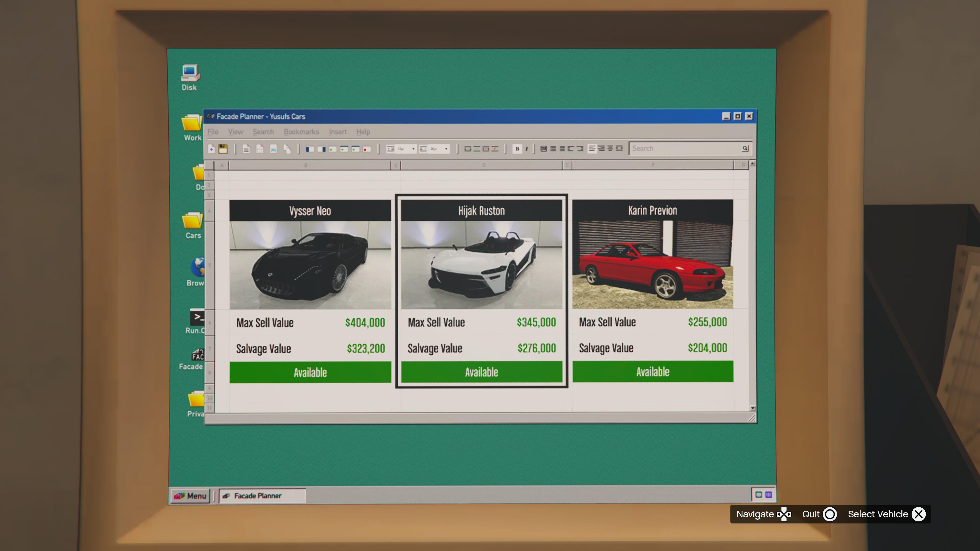This screenshot has width=980, height=551.
Task: Click Available under Vysser Neo
Action: click(x=310, y=372)
